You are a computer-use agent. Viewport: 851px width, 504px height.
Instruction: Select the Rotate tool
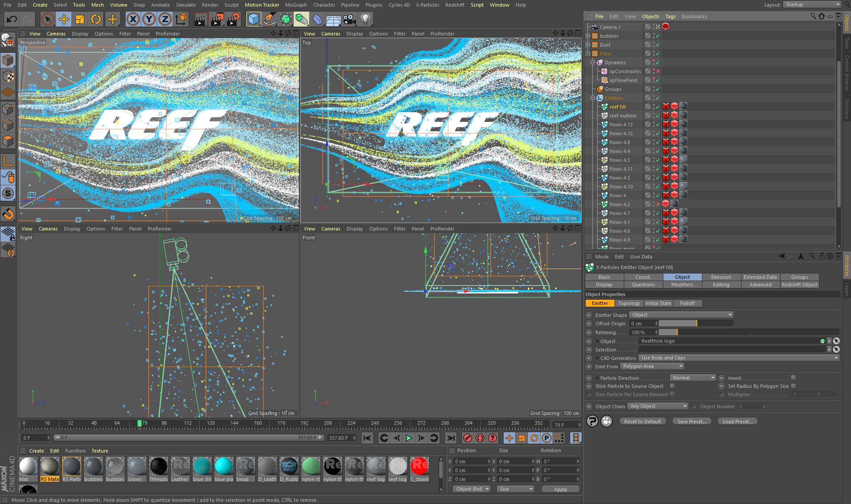click(x=96, y=19)
